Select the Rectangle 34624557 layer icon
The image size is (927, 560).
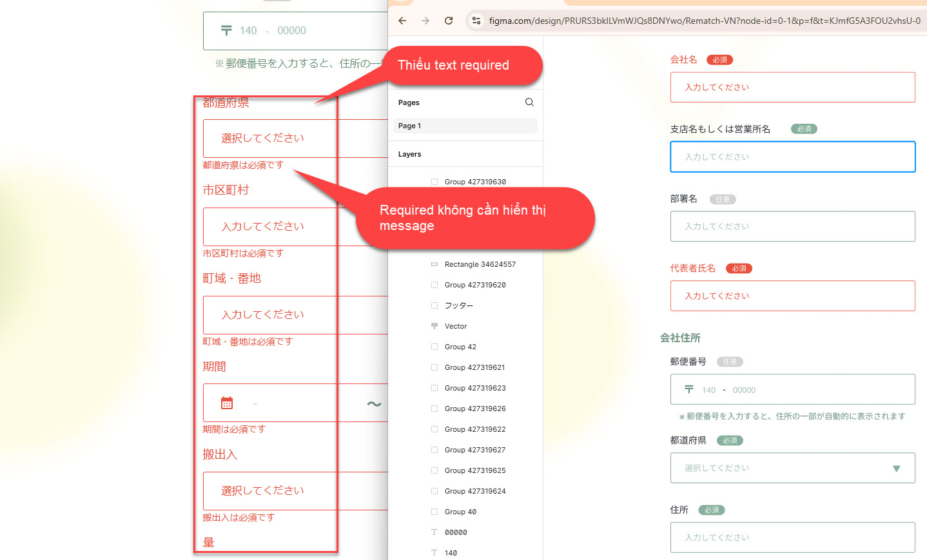pos(434,264)
